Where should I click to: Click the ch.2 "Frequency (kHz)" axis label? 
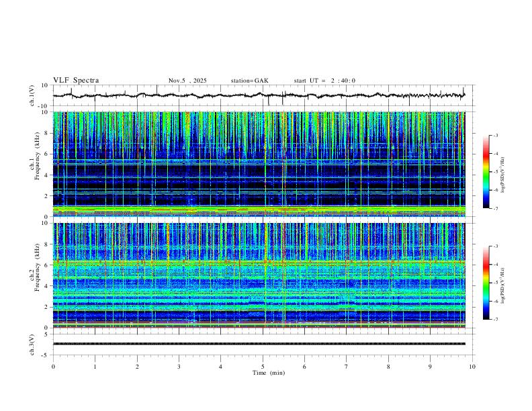coord(38,267)
